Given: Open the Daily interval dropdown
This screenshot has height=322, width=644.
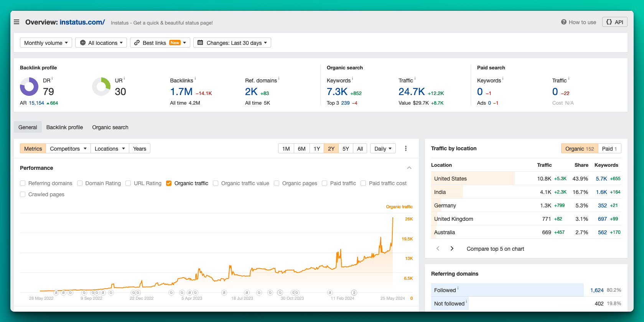Looking at the screenshot, I should [x=383, y=148].
